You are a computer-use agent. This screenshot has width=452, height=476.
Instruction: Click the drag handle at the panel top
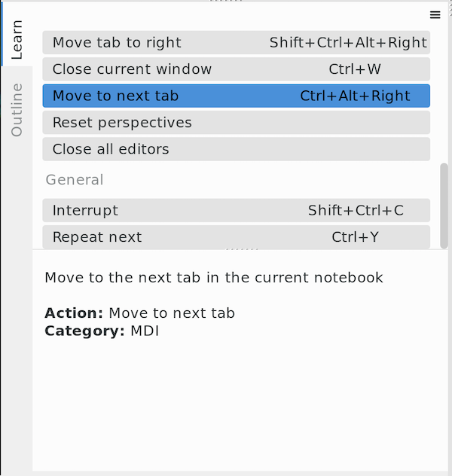(x=226, y=2)
